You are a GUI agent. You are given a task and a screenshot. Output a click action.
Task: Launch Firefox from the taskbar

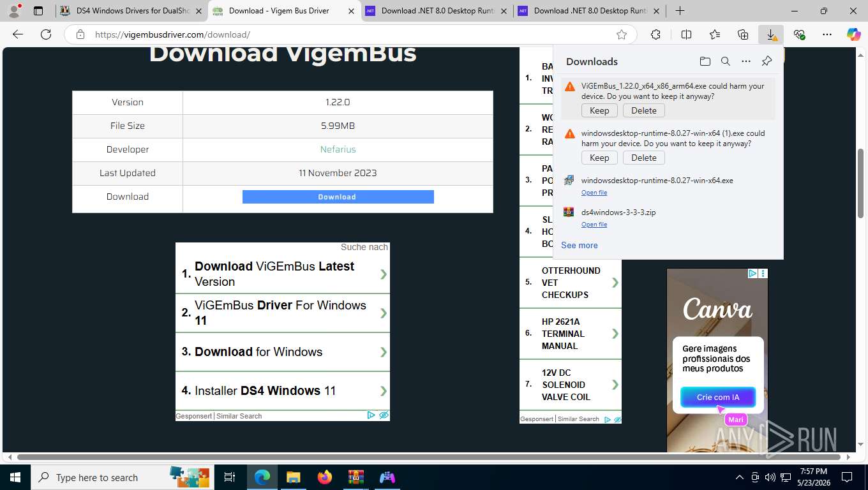324,477
